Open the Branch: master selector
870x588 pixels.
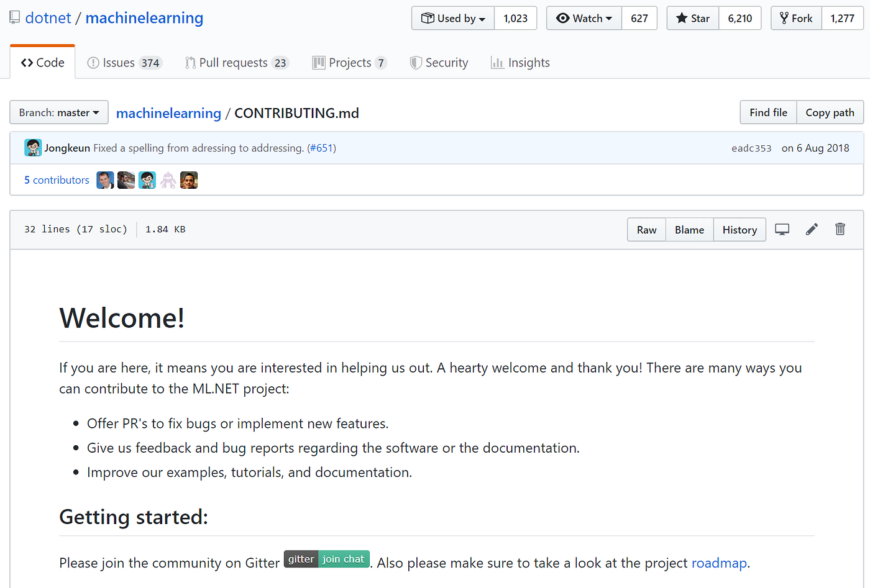pyautogui.click(x=59, y=112)
